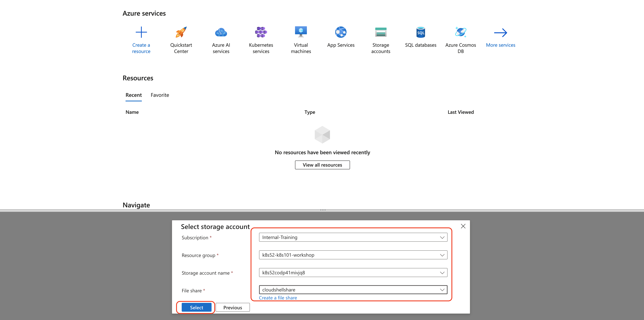Open the File share dropdown cloudshellshare
Viewport: 644px width, 320px height.
coord(353,290)
